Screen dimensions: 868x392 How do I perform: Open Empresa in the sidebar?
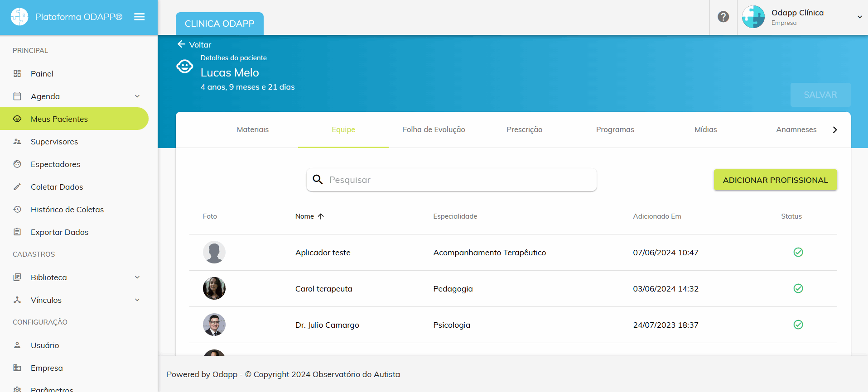[x=74, y=368]
